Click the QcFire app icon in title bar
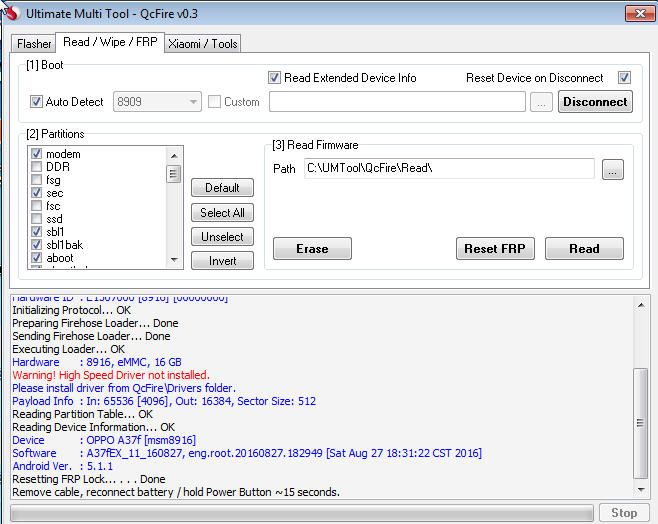 [x=12, y=14]
